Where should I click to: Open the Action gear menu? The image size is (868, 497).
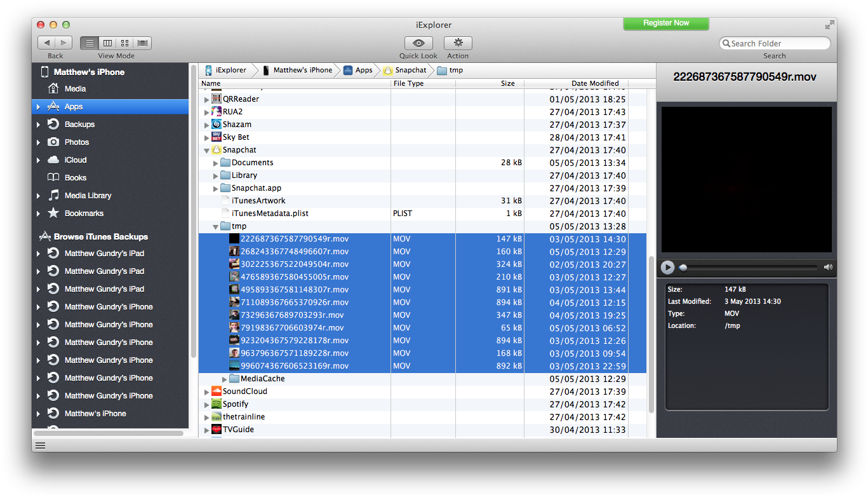coord(458,43)
